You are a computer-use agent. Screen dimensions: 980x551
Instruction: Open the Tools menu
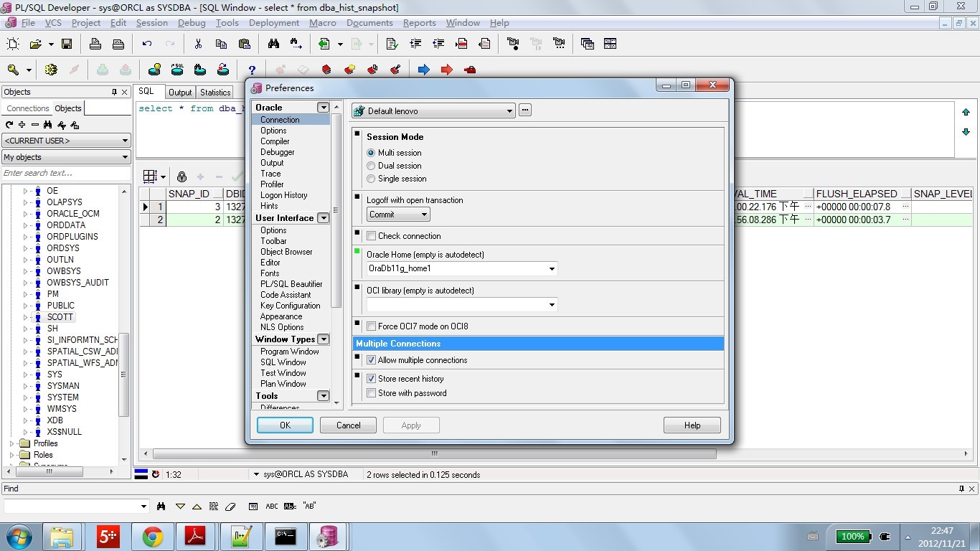227,23
